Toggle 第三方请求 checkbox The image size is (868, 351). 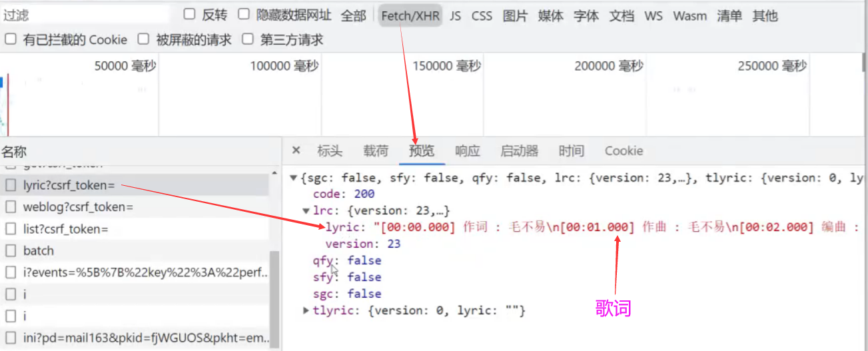click(248, 39)
